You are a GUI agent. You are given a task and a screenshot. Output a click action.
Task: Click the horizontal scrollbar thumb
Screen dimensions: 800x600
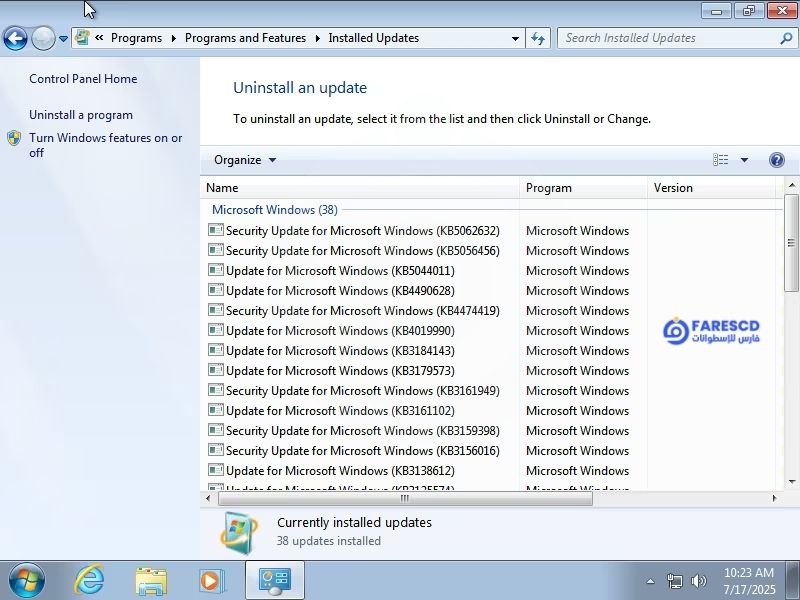tap(405, 498)
